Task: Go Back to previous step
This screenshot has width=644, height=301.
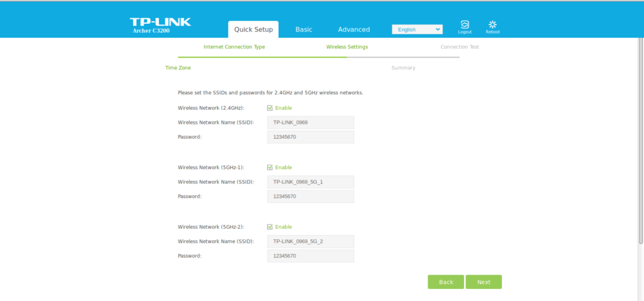Action: click(446, 282)
